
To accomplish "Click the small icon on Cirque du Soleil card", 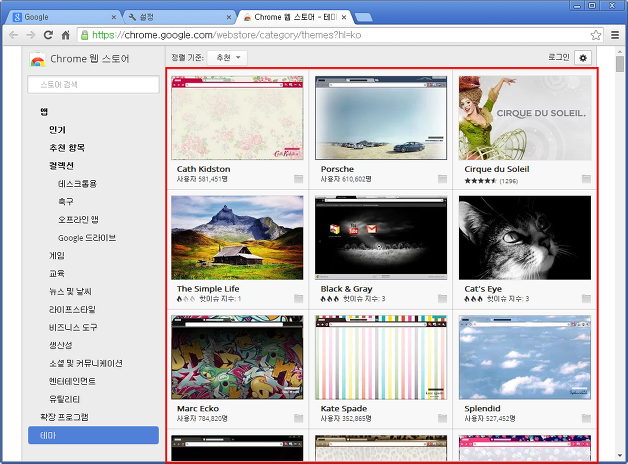I will 586,179.
